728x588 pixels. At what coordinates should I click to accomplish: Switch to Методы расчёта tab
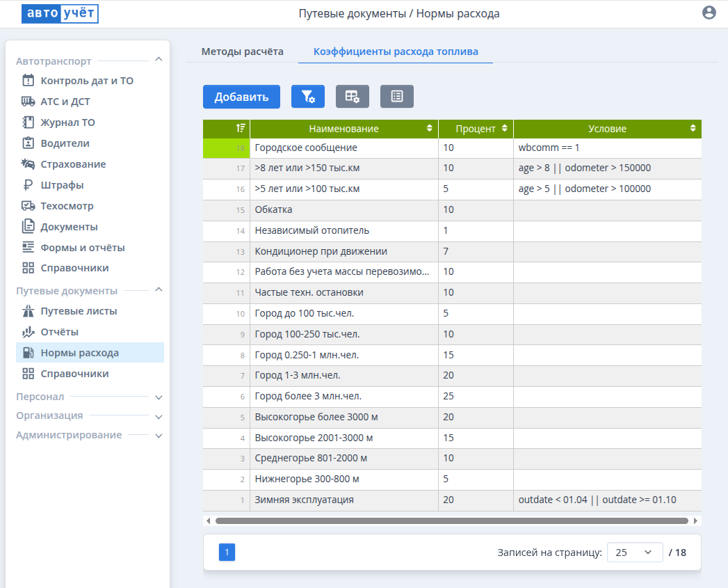(242, 51)
